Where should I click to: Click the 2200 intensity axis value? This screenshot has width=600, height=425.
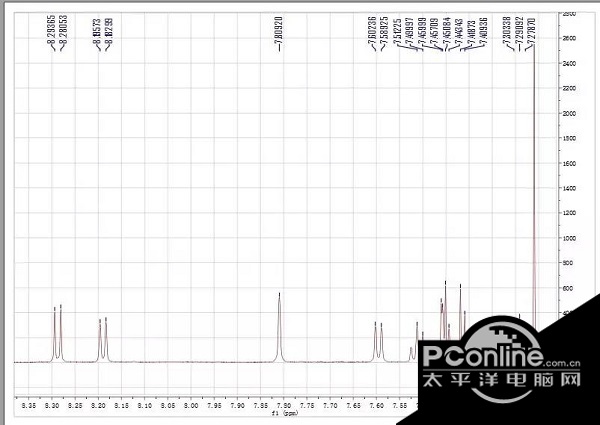click(x=569, y=88)
